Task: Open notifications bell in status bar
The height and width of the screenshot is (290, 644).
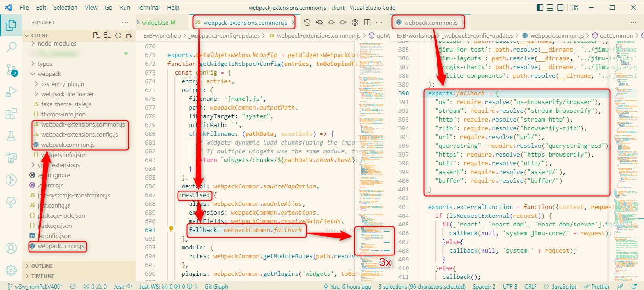Action: pos(635,286)
